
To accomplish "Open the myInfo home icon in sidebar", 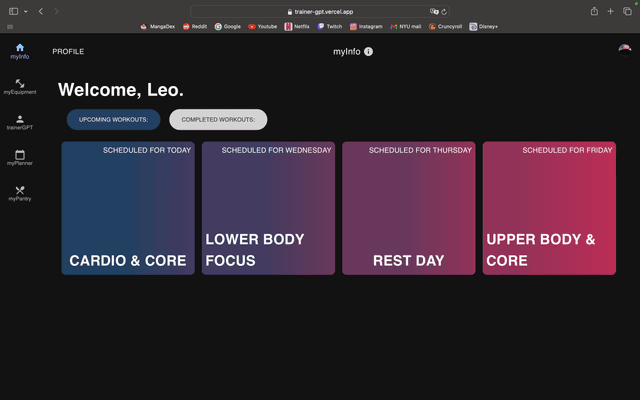I will (20, 47).
